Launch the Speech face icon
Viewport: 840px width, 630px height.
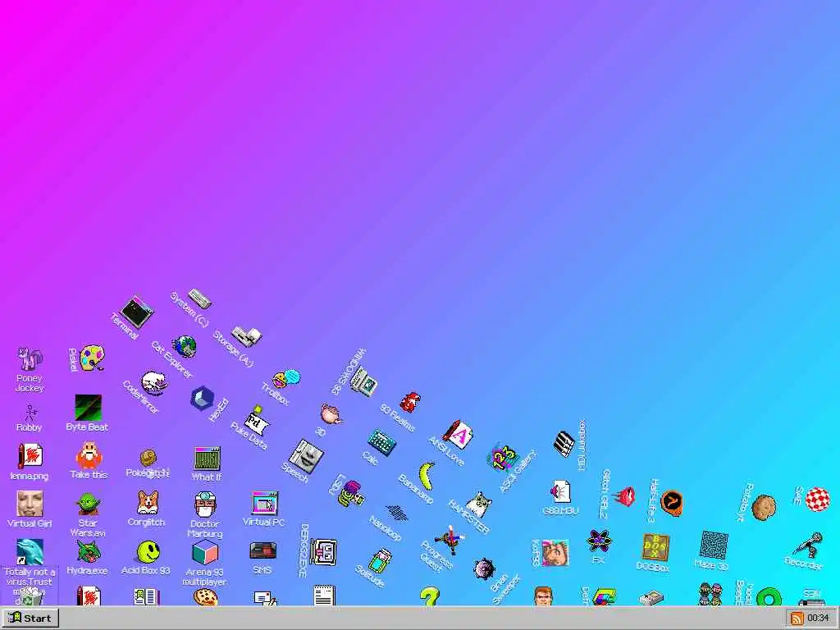[307, 456]
